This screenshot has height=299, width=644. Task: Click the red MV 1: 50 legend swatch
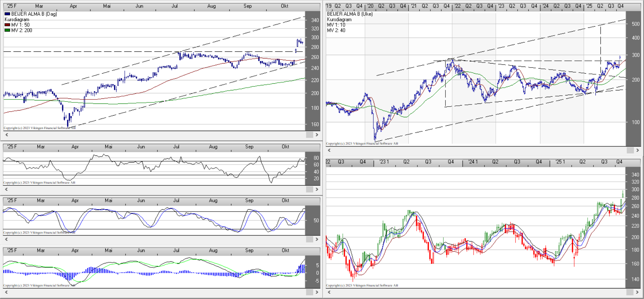point(7,25)
